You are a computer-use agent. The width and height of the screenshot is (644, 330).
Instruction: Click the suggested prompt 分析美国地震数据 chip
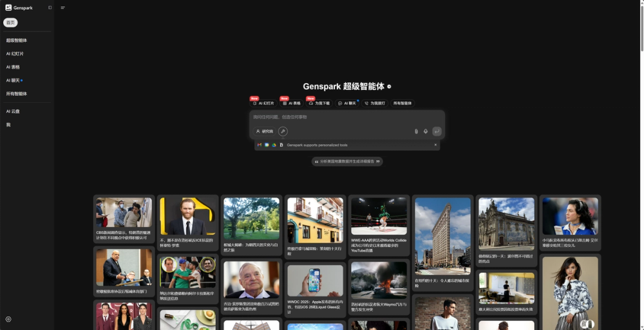[x=347, y=161]
